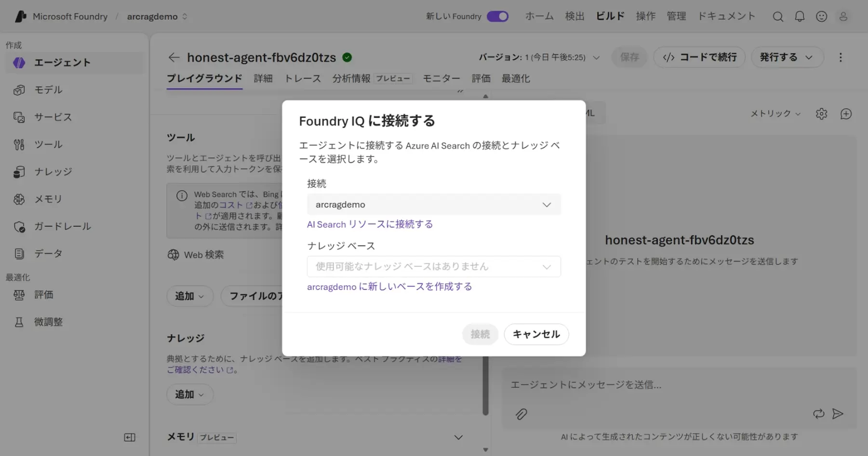Switch to the モニター tab

441,78
